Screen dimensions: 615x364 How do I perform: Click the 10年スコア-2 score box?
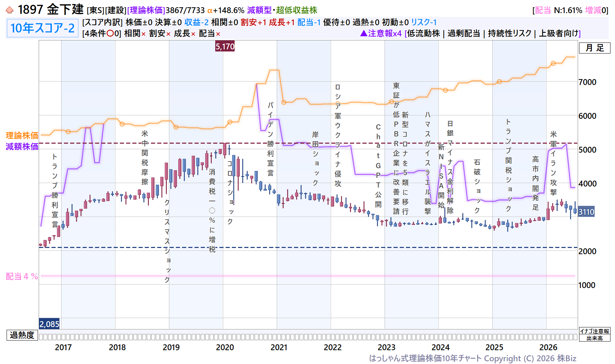(42, 28)
